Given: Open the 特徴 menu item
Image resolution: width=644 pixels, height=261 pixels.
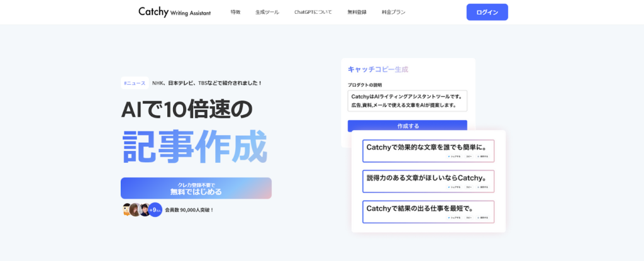Looking at the screenshot, I should point(235,12).
